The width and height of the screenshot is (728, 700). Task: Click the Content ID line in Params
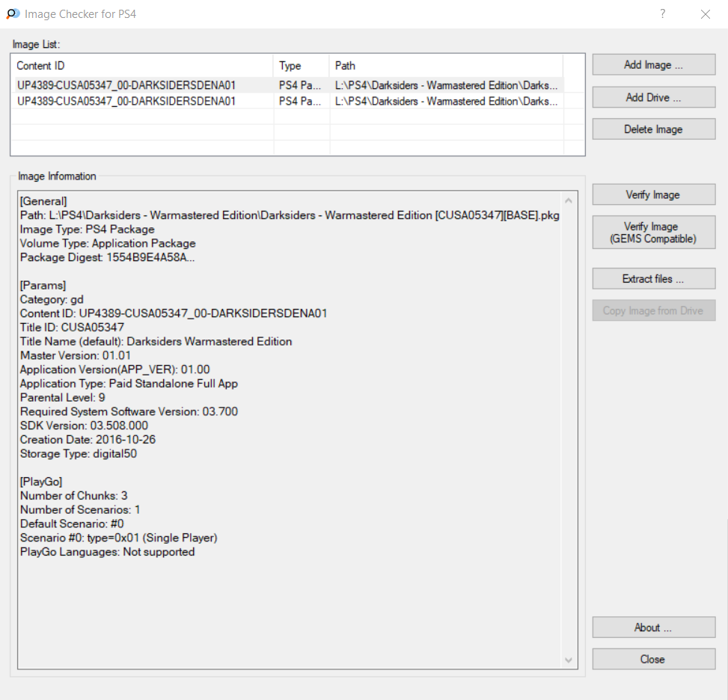coord(174,313)
